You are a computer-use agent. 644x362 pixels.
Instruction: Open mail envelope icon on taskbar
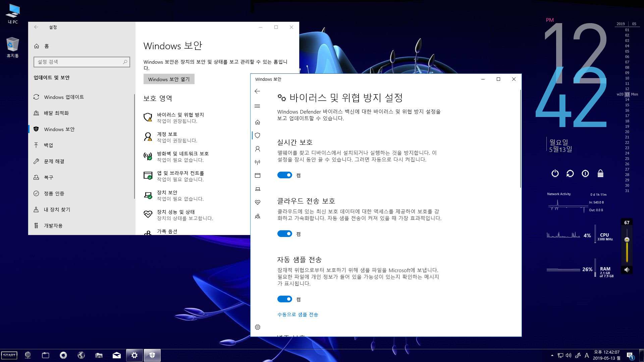coord(117,355)
